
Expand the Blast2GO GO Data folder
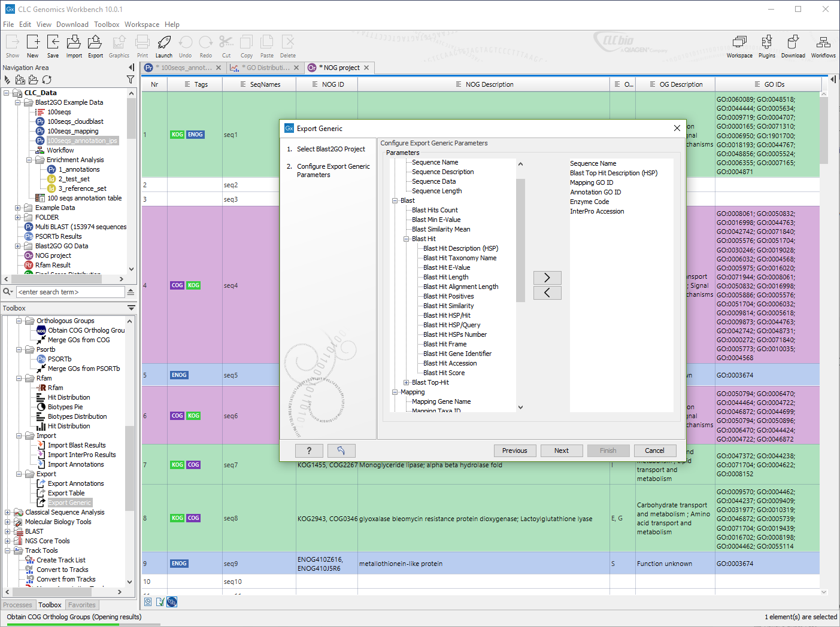coord(18,246)
